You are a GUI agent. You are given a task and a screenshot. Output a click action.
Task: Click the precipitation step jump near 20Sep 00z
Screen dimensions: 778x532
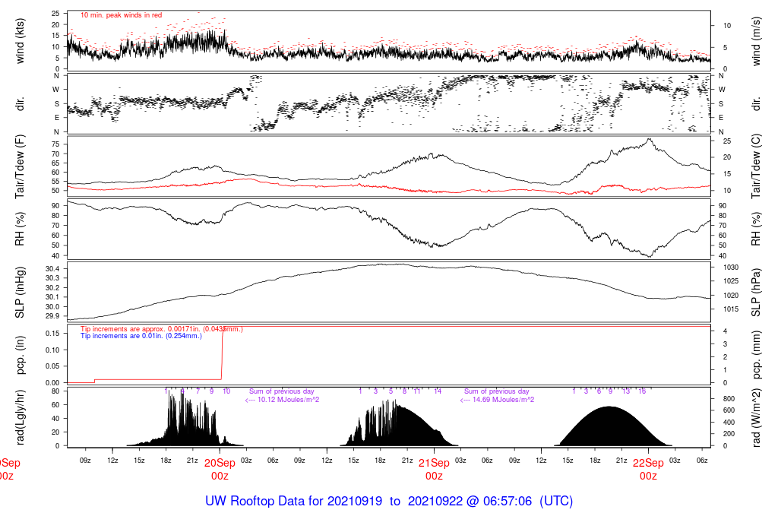(222, 353)
